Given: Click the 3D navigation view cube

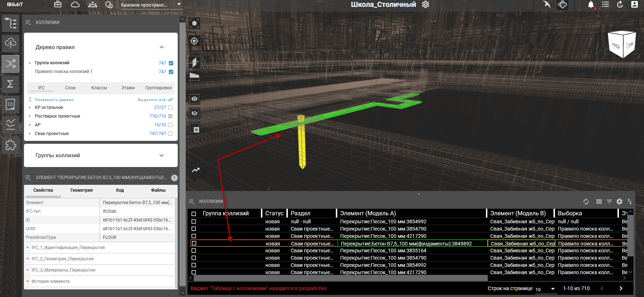Looking at the screenshot, I should pos(622,44).
